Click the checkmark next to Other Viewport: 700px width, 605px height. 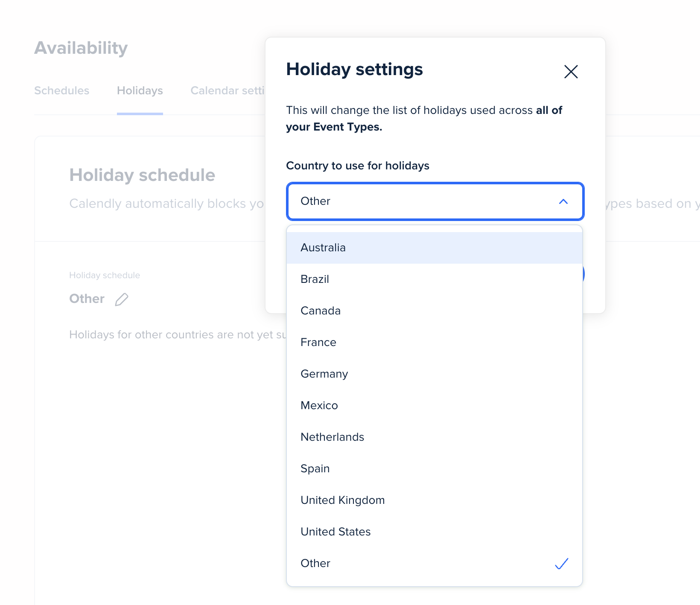(561, 564)
